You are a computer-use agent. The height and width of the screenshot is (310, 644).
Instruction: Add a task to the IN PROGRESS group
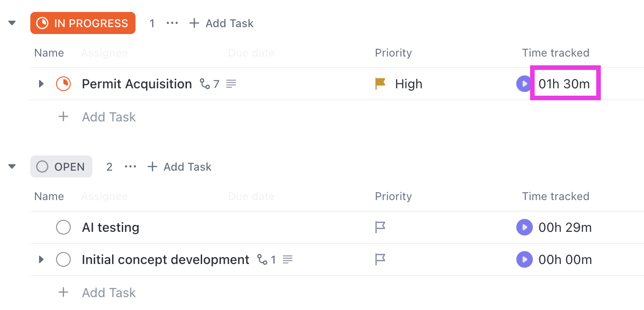tap(221, 23)
